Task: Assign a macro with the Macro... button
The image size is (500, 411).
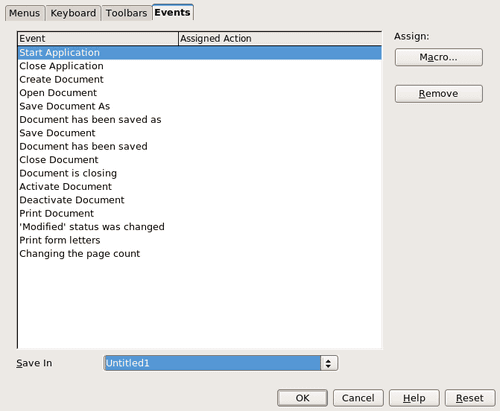Action: [439, 57]
